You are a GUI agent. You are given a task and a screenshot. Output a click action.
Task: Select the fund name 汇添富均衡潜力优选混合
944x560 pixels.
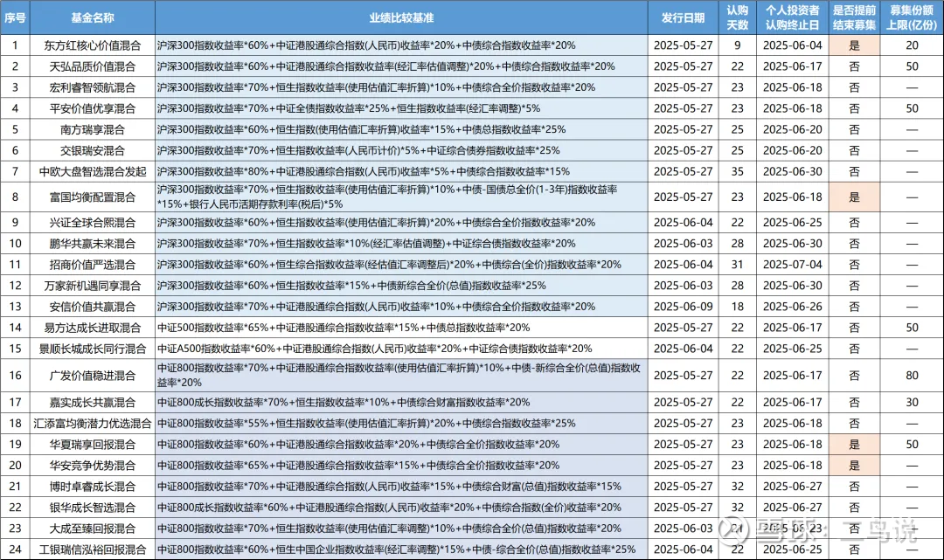click(92, 424)
